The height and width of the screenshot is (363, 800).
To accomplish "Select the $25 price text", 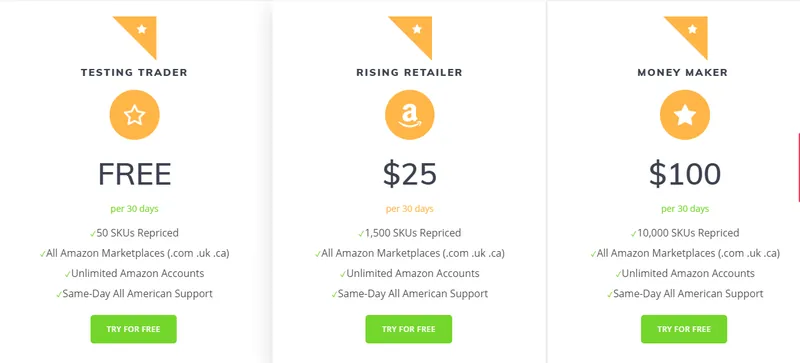I will click(410, 174).
